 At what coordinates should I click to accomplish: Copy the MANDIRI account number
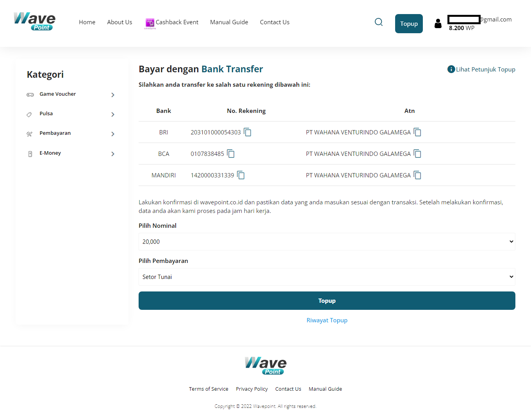241,175
